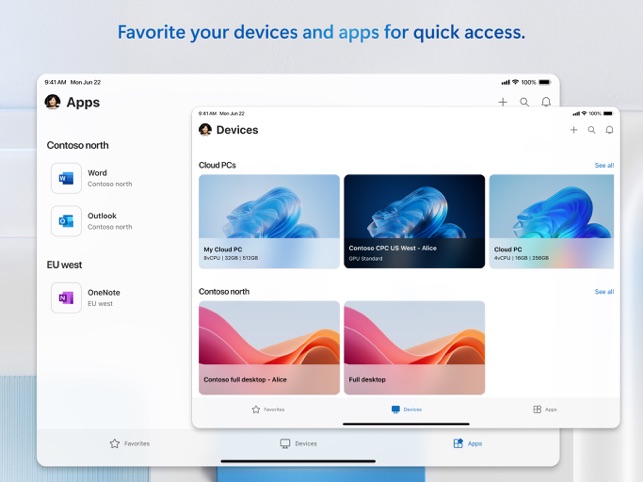643x482 pixels.
Task: Click the GPU Standard spec text
Action: coord(365,258)
